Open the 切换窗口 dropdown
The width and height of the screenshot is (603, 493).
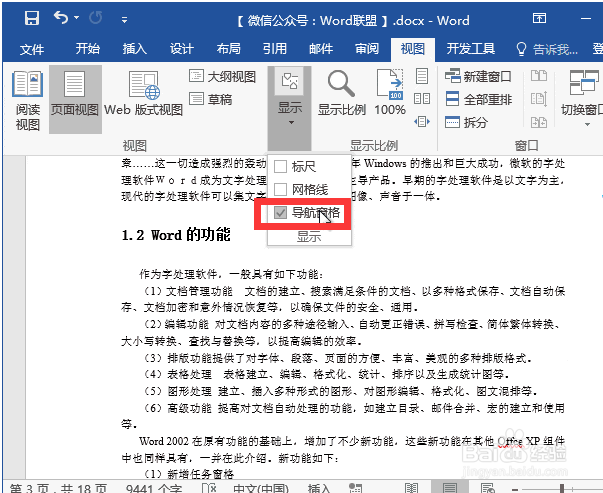click(x=583, y=98)
